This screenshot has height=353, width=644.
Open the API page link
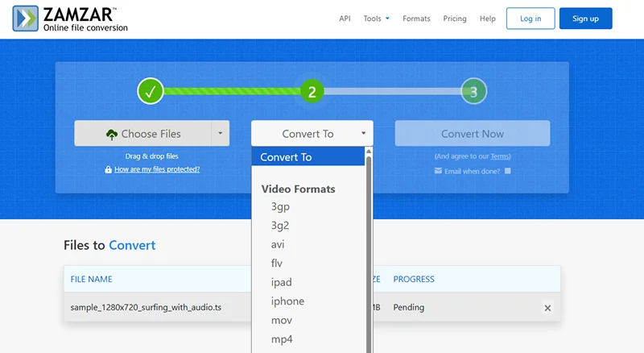(345, 19)
